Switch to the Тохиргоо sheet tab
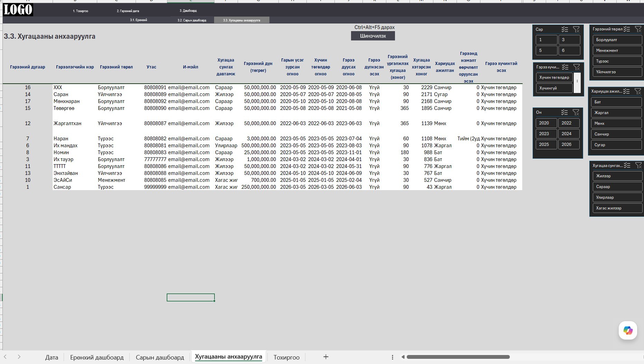 (x=286, y=357)
